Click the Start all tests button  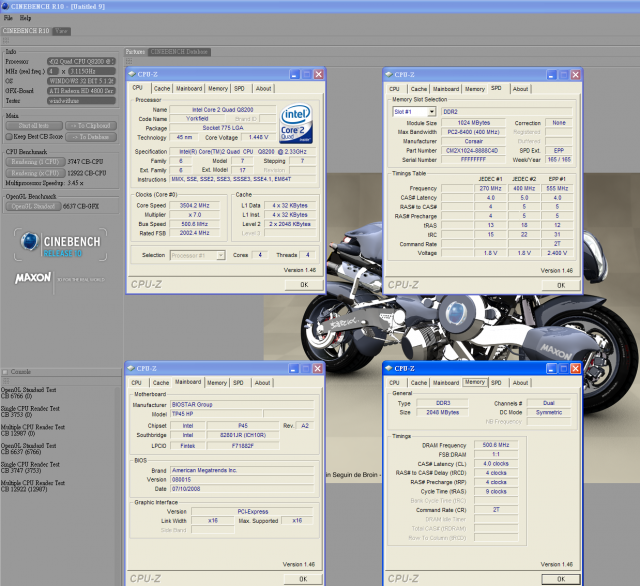pos(34,126)
